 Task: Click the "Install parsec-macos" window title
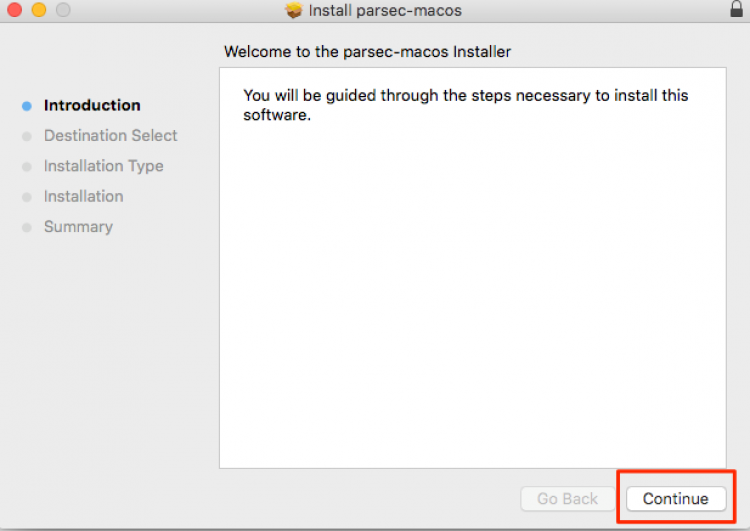coord(385,11)
